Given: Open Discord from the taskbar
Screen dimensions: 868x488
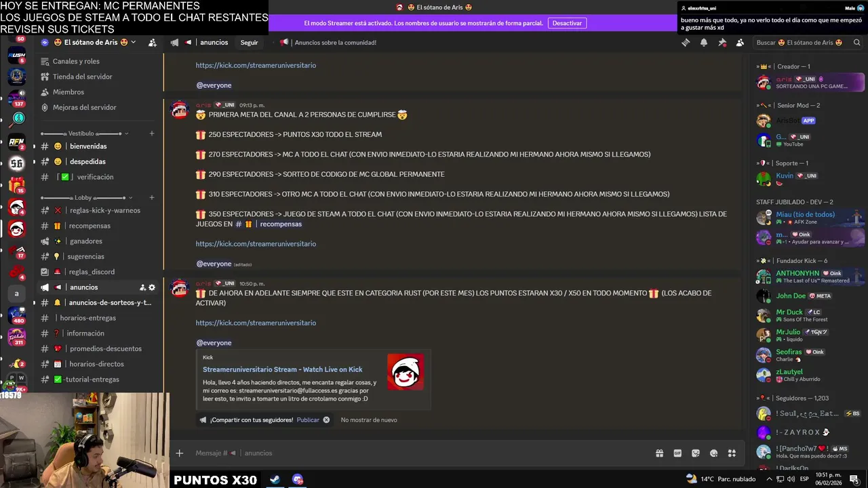Looking at the screenshot, I should click(x=297, y=479).
